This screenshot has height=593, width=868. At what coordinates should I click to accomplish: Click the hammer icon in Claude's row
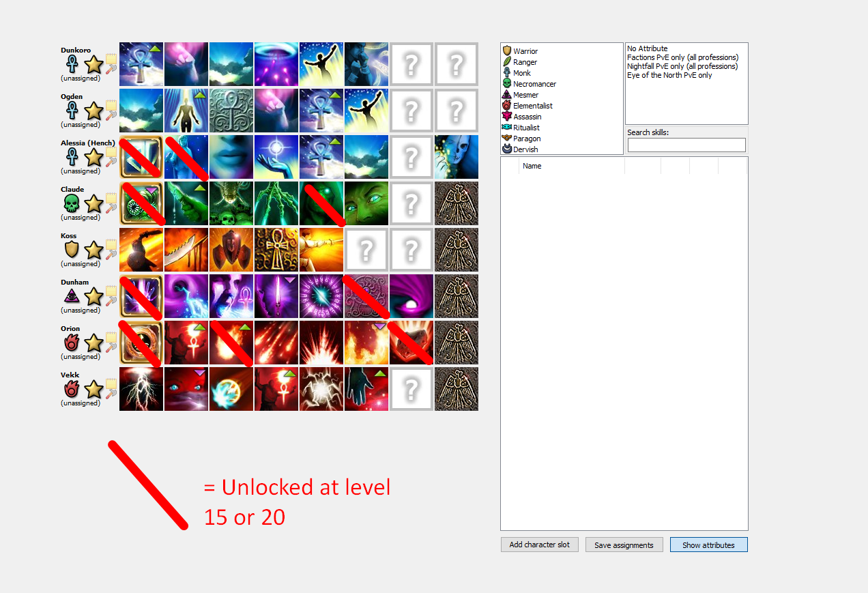(x=111, y=207)
